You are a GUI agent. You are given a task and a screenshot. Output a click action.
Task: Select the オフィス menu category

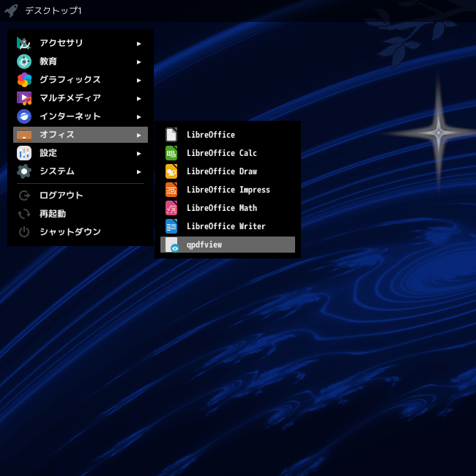[x=81, y=135]
